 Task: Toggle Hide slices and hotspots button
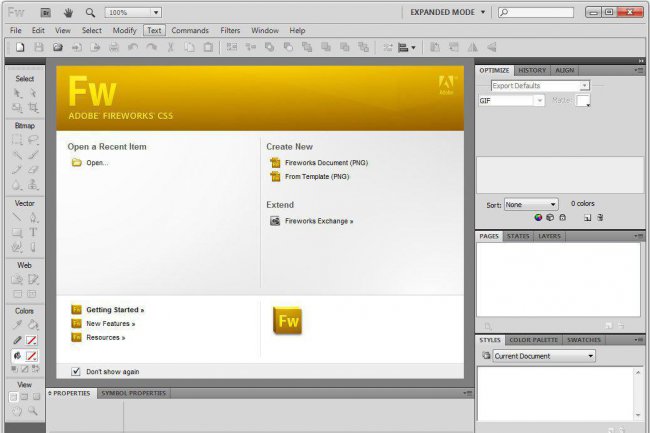[x=17, y=294]
